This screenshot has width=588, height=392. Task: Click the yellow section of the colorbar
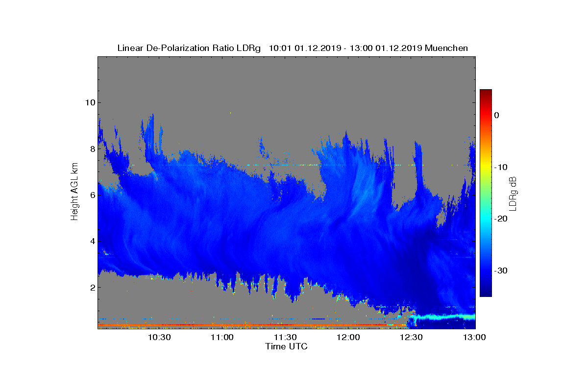[x=486, y=167]
